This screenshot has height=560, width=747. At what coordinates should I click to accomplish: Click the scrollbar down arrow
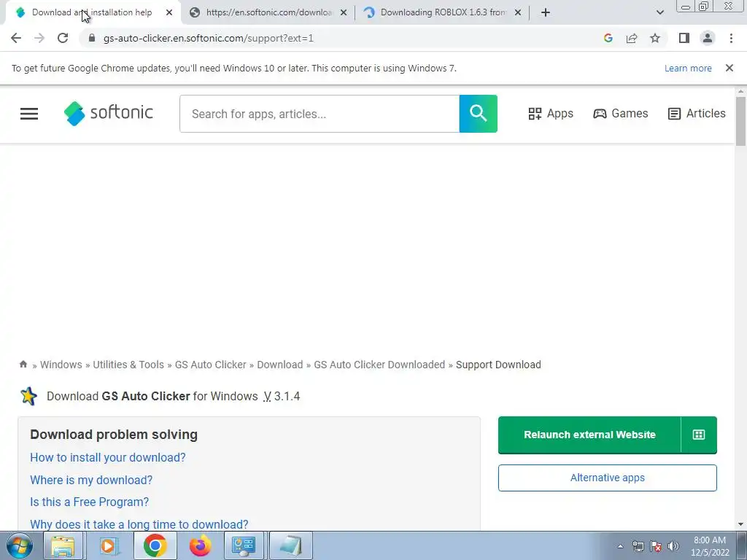(x=740, y=524)
